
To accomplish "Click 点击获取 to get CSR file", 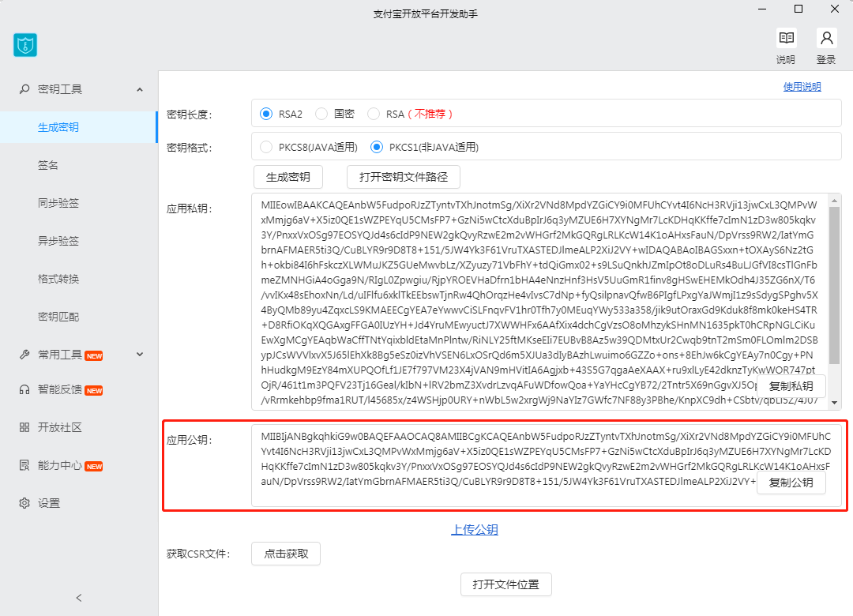I will (286, 554).
